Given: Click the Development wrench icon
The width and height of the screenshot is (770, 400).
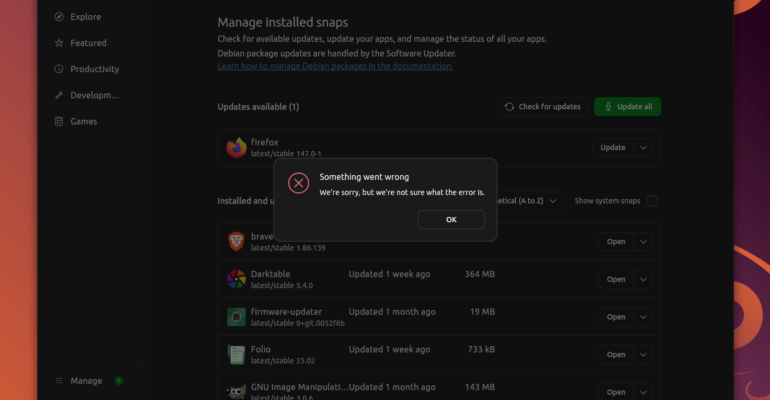Looking at the screenshot, I should point(59,95).
